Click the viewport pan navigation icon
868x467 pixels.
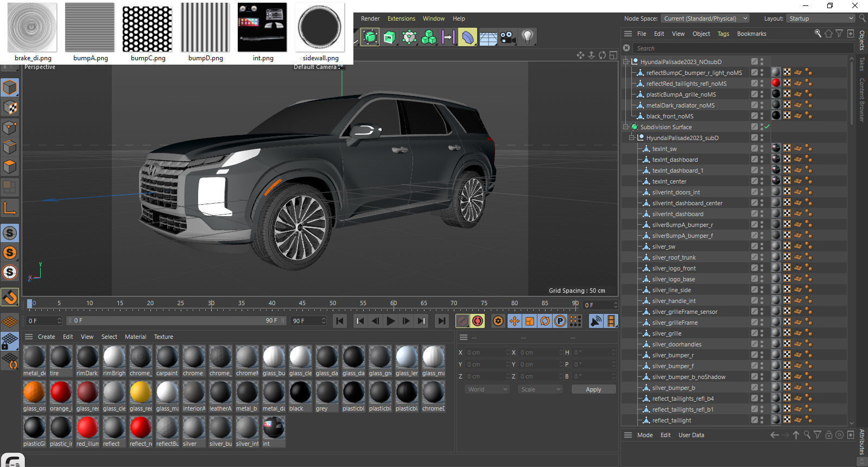(x=580, y=55)
